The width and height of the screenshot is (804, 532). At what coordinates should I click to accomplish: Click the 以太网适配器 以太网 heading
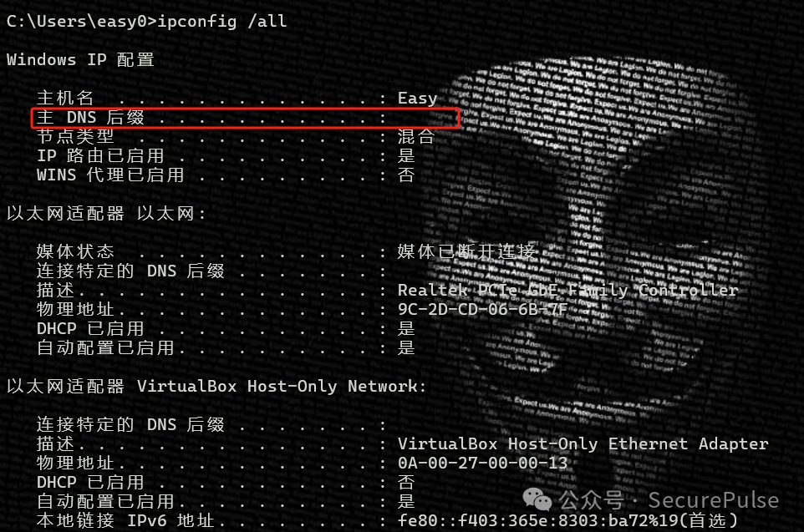click(x=106, y=213)
